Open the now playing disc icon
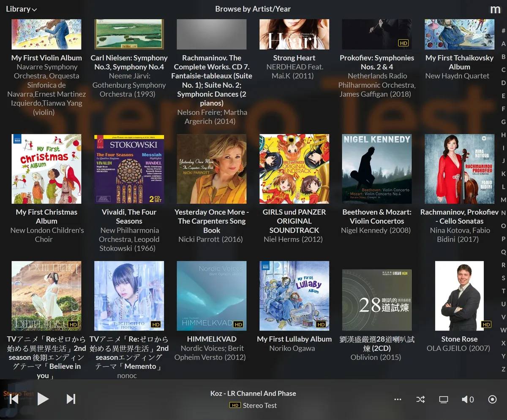The width and height of the screenshot is (507, 420). 492,399
